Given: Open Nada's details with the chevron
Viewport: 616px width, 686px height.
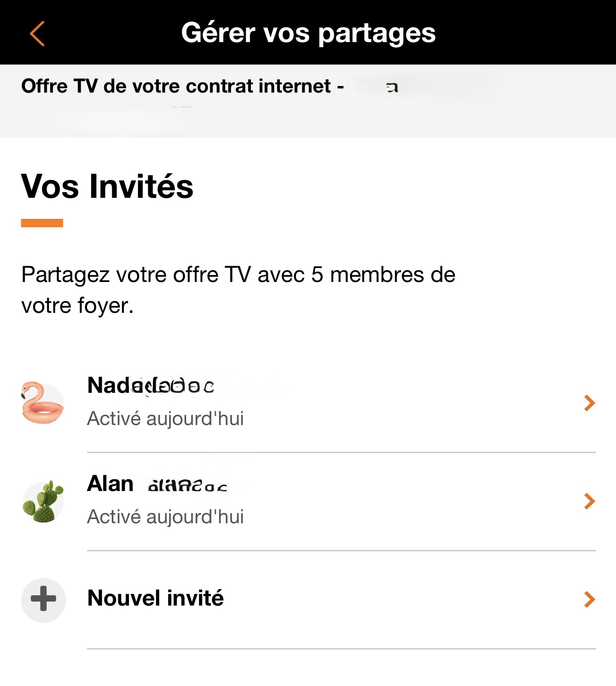Looking at the screenshot, I should point(589,403).
